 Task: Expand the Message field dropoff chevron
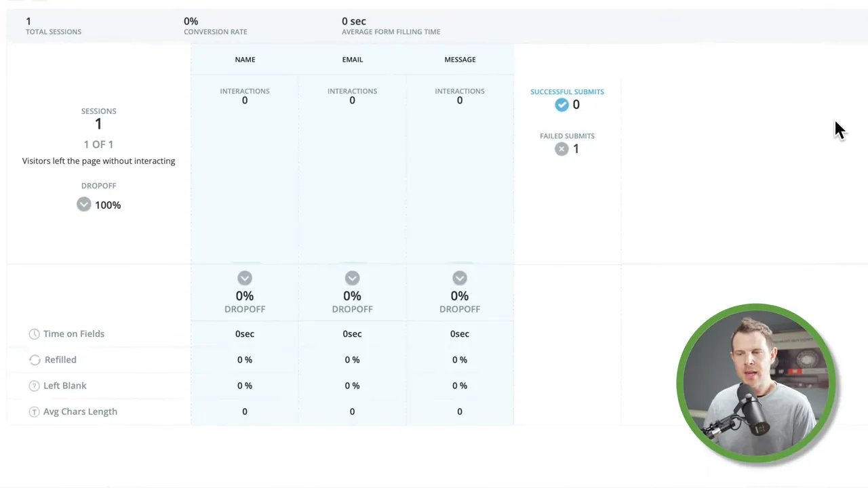pyautogui.click(x=460, y=278)
